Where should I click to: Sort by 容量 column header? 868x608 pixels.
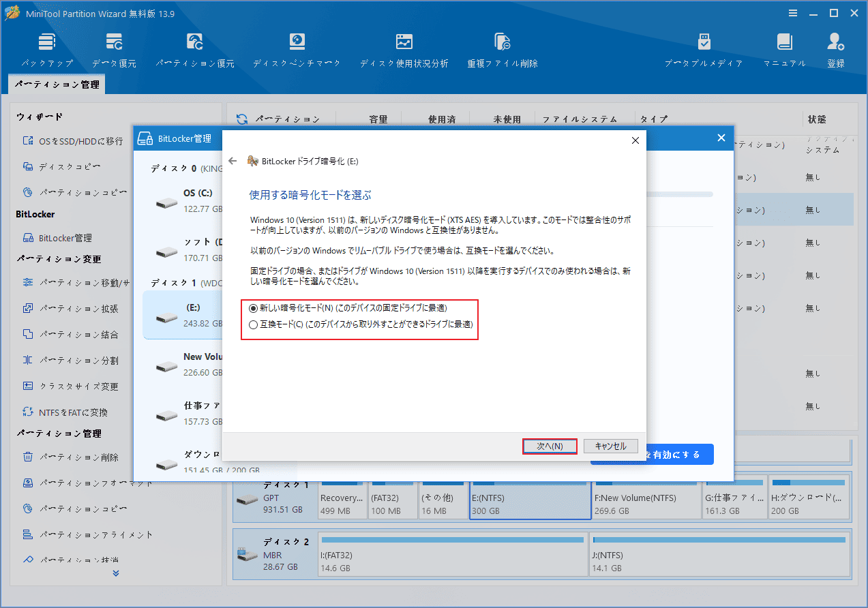coord(378,119)
